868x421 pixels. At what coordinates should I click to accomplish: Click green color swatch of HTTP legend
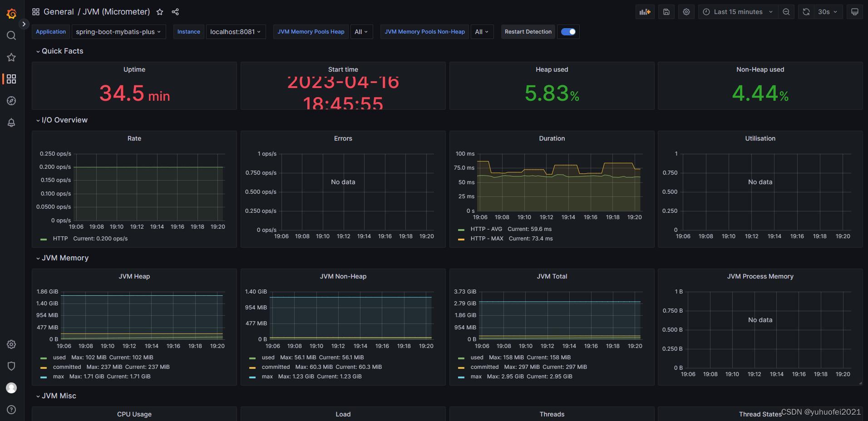click(44, 239)
